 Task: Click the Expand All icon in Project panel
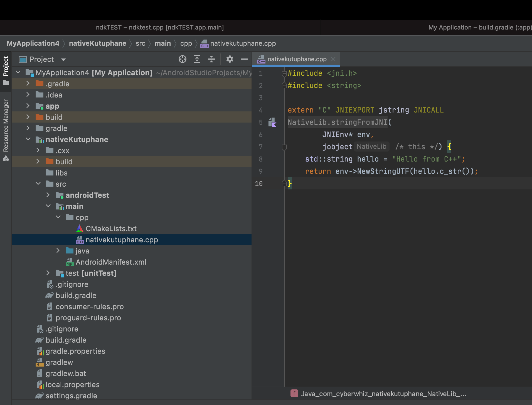197,59
